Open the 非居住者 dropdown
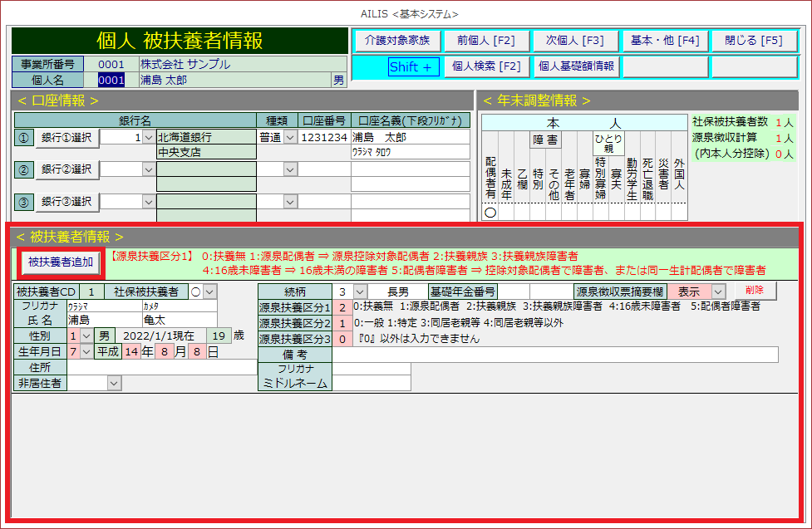Viewport: 812px width, 529px height. pyautogui.click(x=114, y=383)
